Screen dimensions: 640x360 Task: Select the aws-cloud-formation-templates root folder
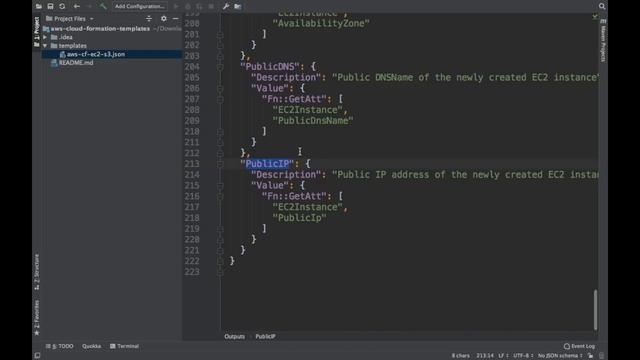click(x=100, y=29)
